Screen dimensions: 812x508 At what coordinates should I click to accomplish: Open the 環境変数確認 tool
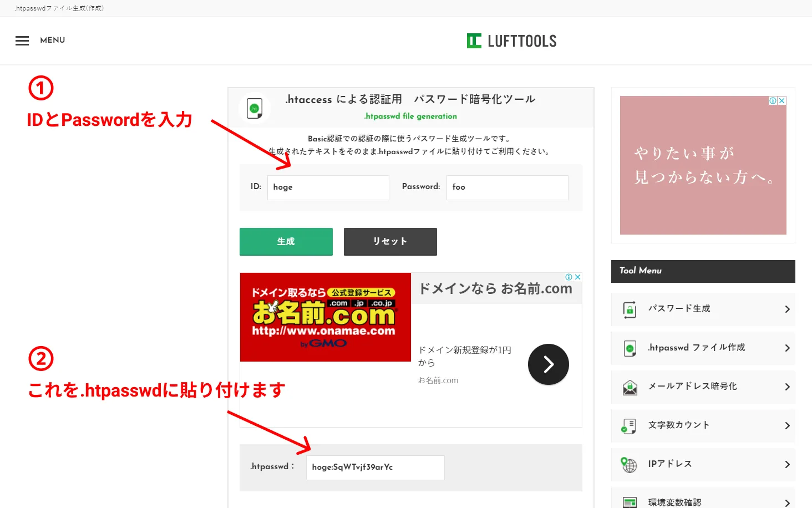(x=703, y=497)
